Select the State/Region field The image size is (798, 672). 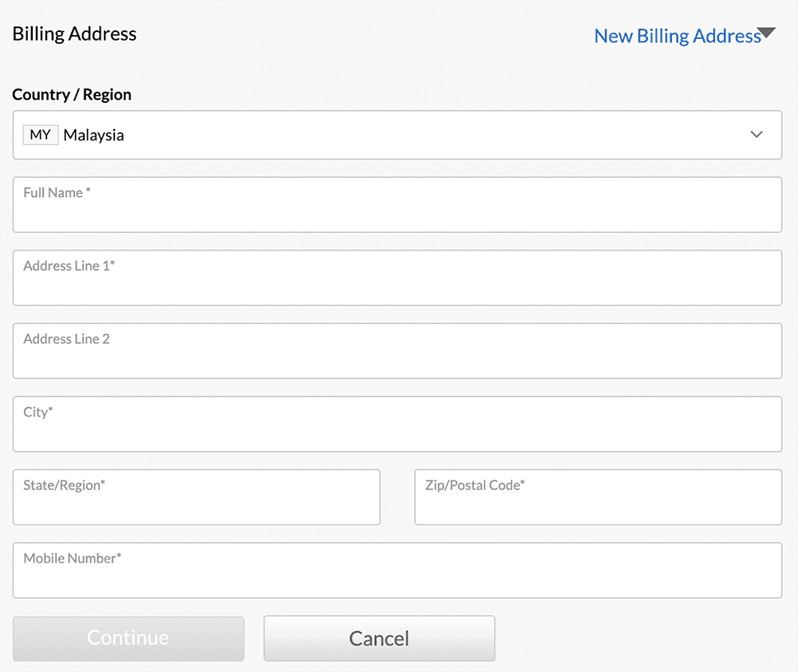(196, 496)
